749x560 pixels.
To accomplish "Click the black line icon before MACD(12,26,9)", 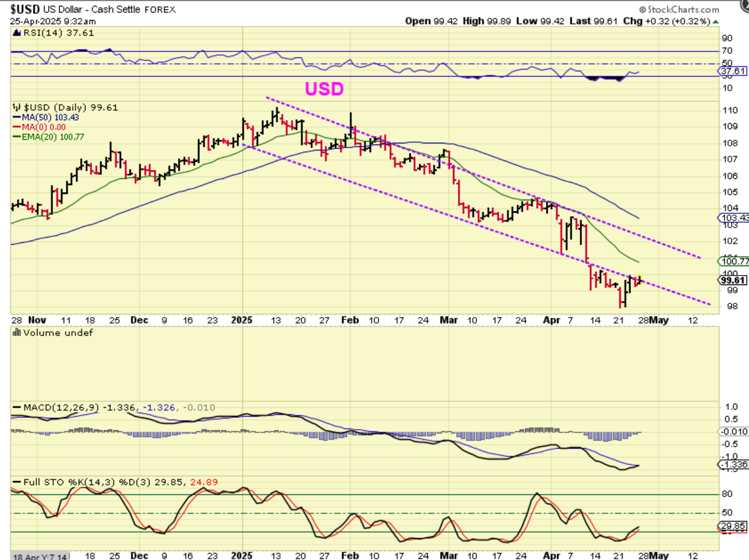I will click(x=16, y=408).
